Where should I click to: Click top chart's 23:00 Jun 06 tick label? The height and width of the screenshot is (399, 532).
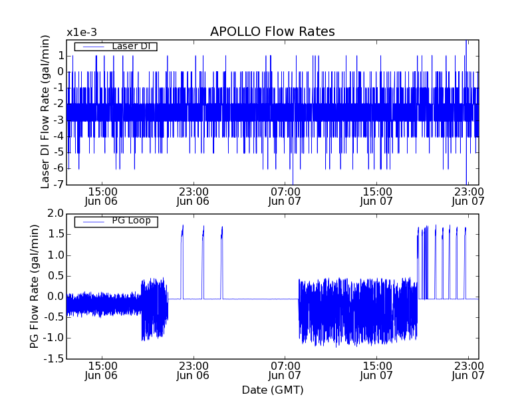(x=194, y=196)
